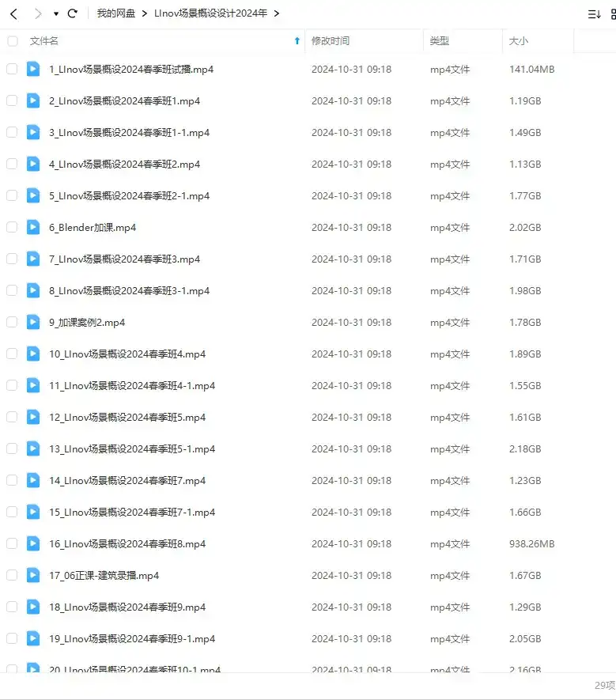Expand chevron after LInov场景概设设计2024年 breadcrumb
616x700 pixels.
277,13
